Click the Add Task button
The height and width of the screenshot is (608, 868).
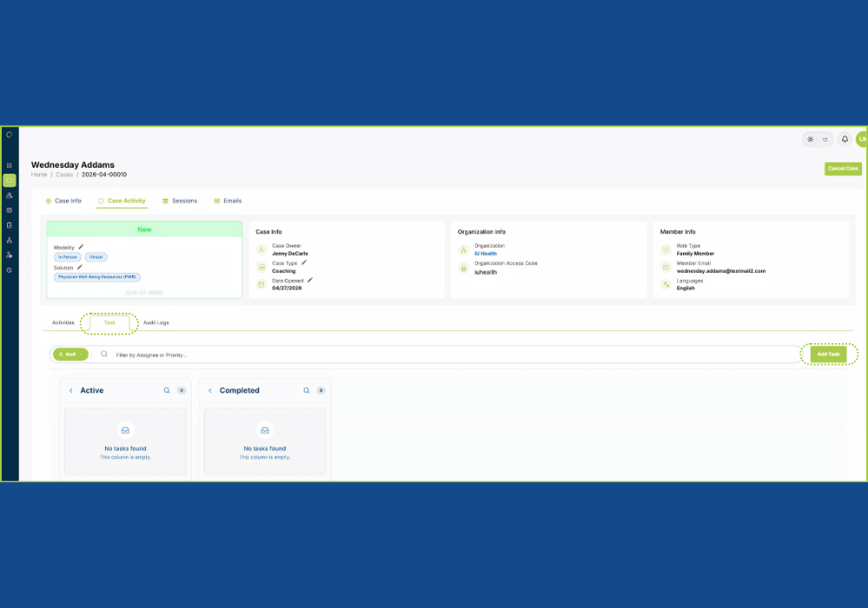click(x=828, y=354)
